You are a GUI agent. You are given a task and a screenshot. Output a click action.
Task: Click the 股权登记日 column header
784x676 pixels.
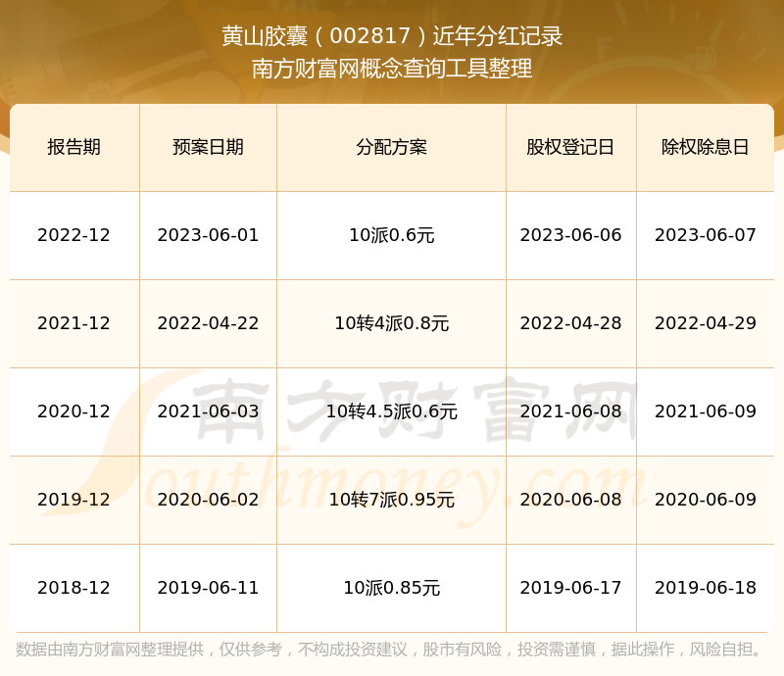tap(571, 147)
